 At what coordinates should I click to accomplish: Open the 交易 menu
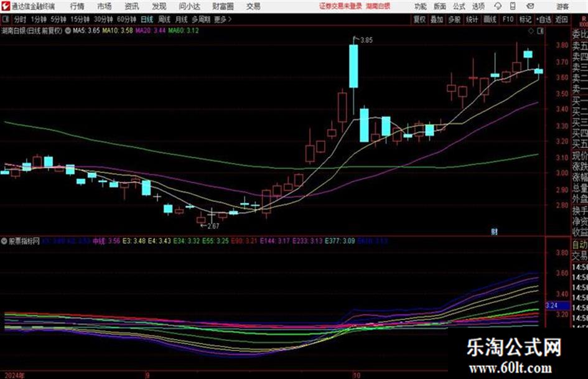tap(253, 6)
